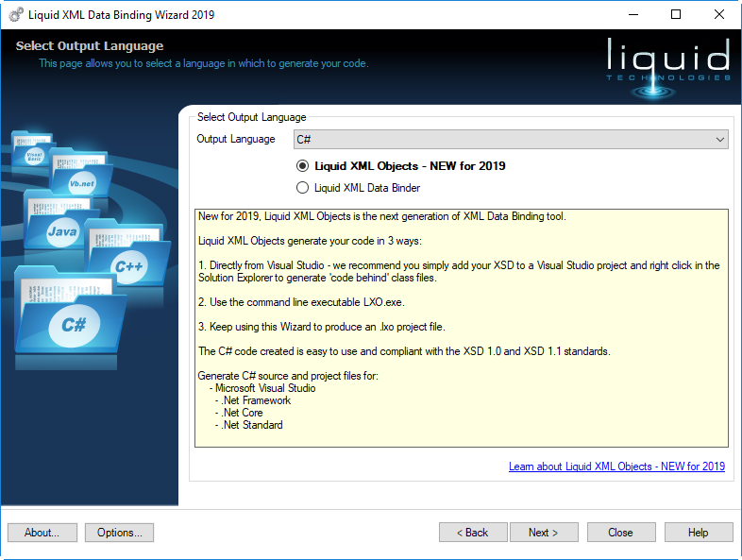The width and height of the screenshot is (742, 560).
Task: Click the text '2. Use the command line executable LXO.exe.'
Action: [x=301, y=302]
